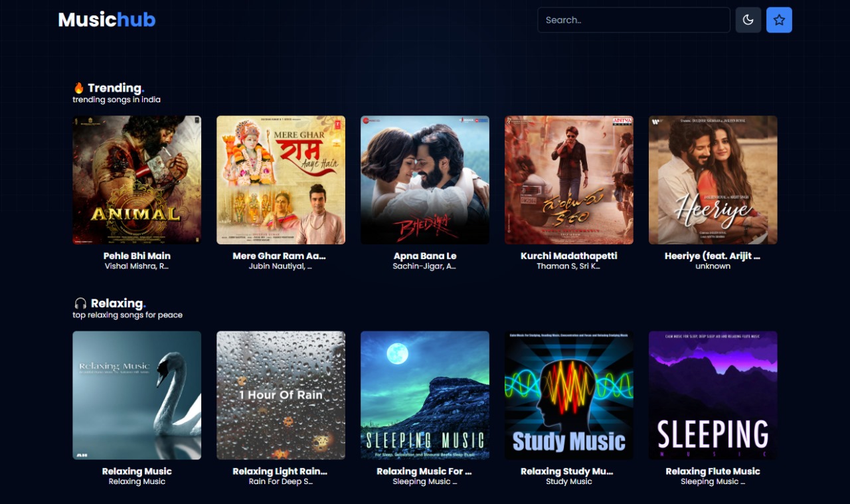Select the Relaxing Music For ... title
This screenshot has width=850, height=504.
(x=424, y=471)
